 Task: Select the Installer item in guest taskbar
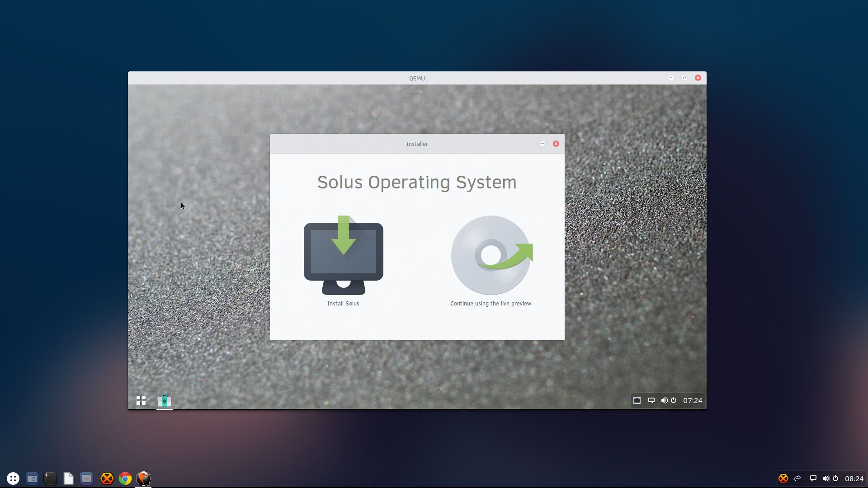(165, 400)
